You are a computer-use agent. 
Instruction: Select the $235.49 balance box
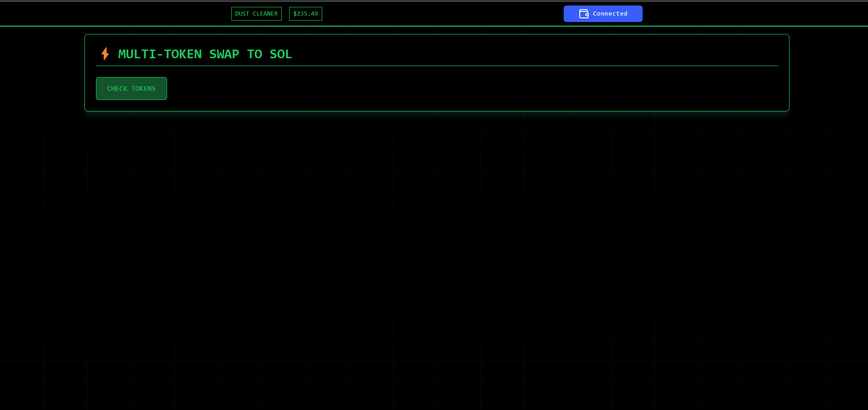click(x=306, y=14)
